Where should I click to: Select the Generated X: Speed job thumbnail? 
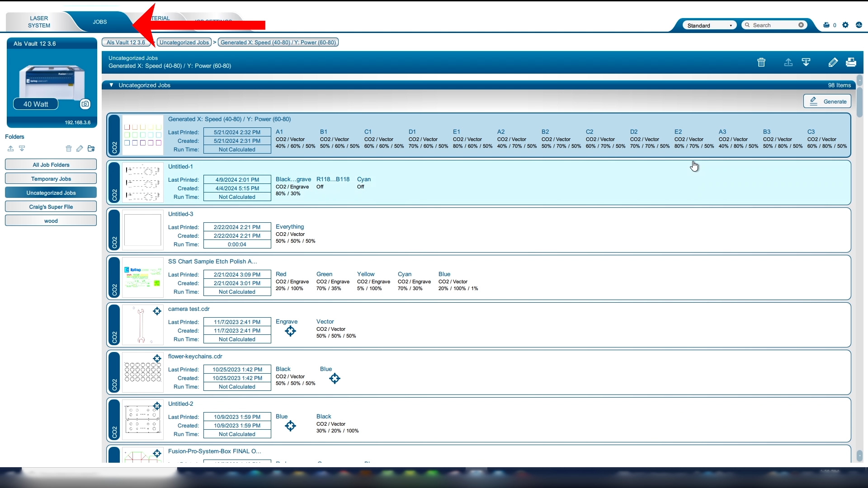[143, 136]
